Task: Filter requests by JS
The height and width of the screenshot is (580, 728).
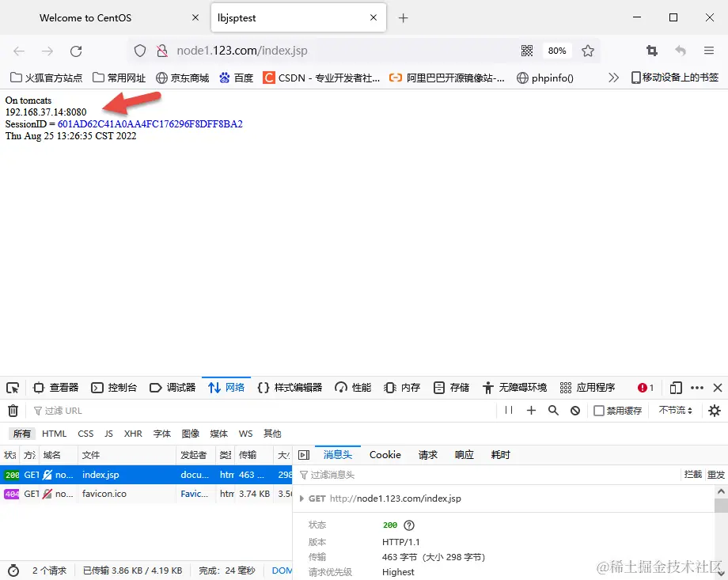Action: [108, 434]
